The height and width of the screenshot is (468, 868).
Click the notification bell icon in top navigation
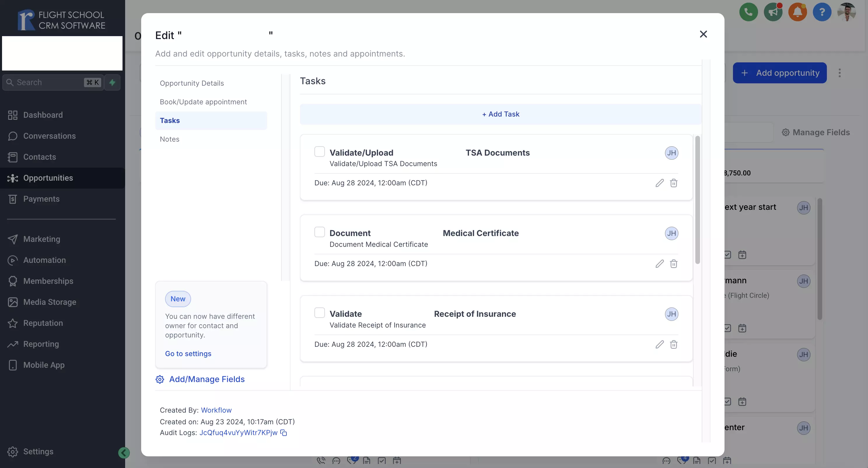click(x=797, y=12)
